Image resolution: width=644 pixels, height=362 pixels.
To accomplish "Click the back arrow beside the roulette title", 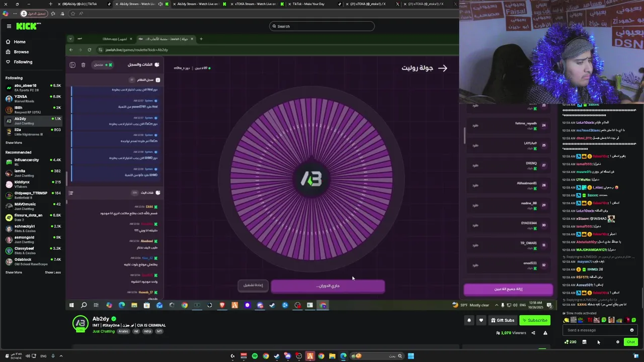I will coord(442,68).
